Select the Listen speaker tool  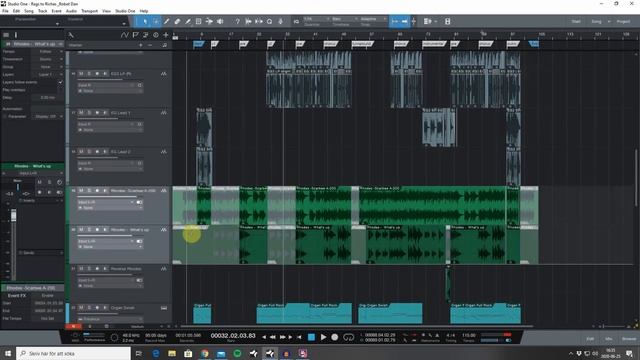[220, 21]
